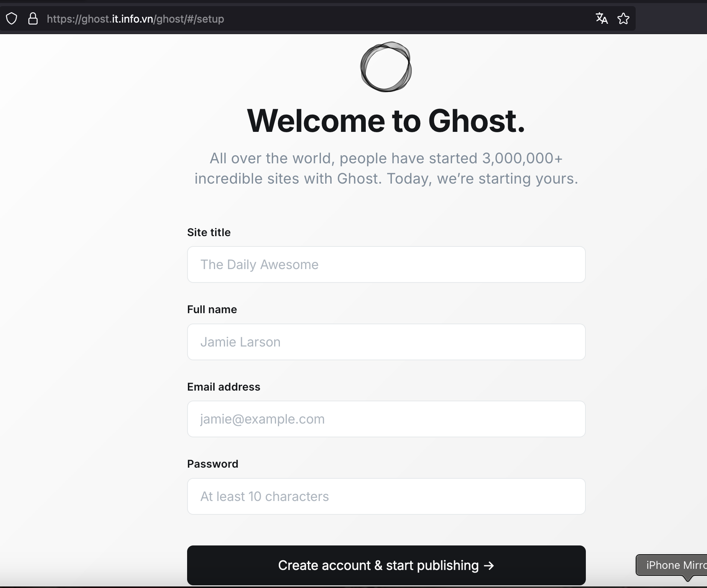Click the padlock site security icon
This screenshot has height=588, width=707.
point(33,18)
